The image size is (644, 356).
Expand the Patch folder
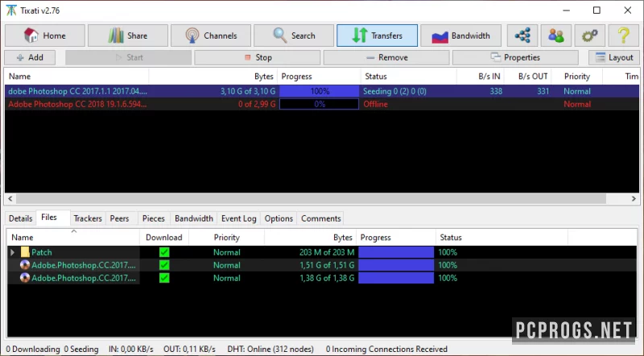[12, 252]
